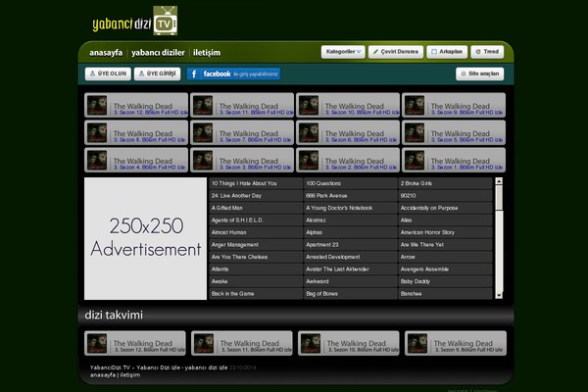588x392 pixels.
Task: Select Apartment 23
Action: 351,245
